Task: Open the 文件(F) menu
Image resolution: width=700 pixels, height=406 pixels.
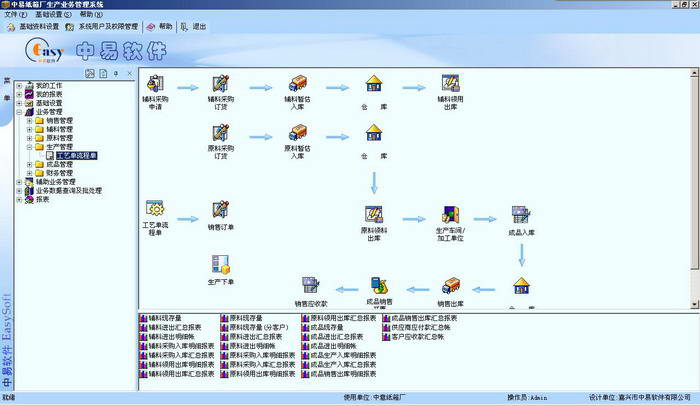Action: coord(16,14)
